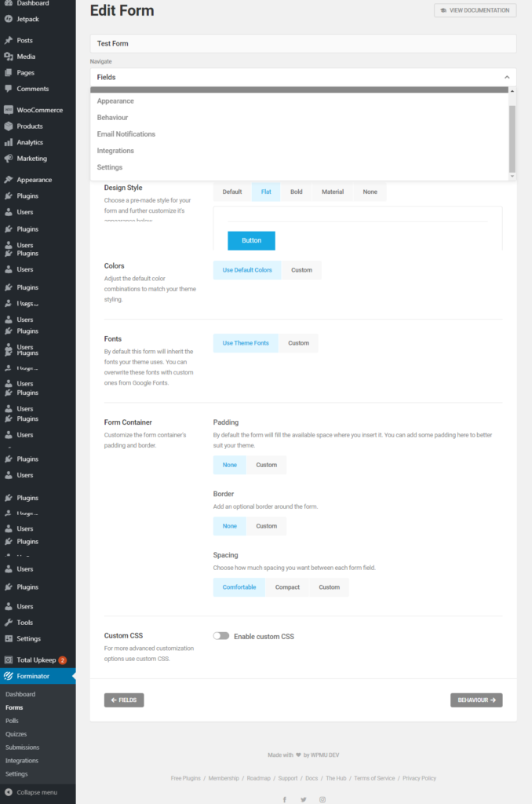This screenshot has width=532, height=804.
Task: Open the Support footer link
Action: point(287,778)
